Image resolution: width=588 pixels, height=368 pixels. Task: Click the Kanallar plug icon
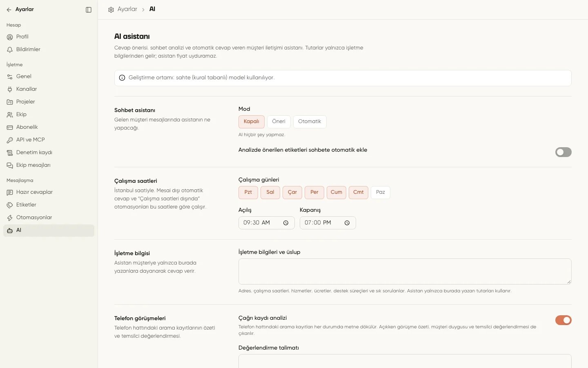(10, 89)
